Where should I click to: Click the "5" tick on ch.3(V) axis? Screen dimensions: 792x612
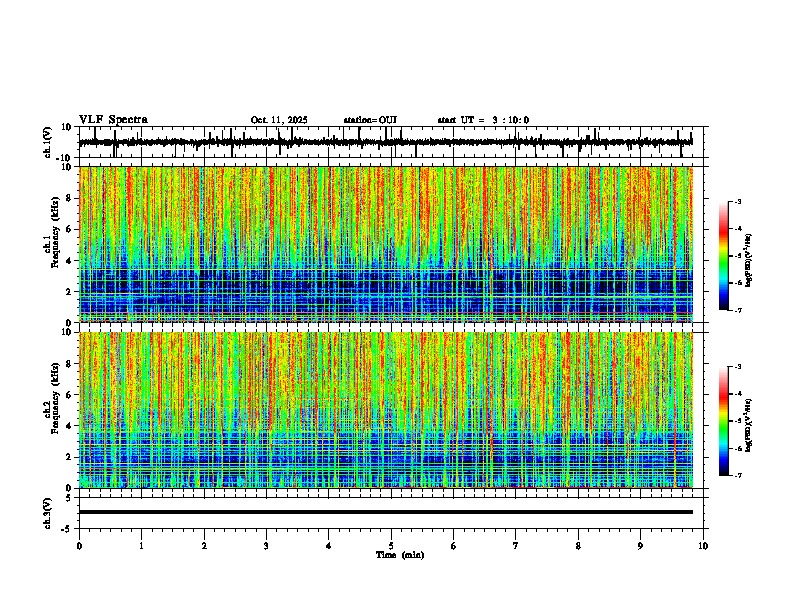pyautogui.click(x=70, y=498)
